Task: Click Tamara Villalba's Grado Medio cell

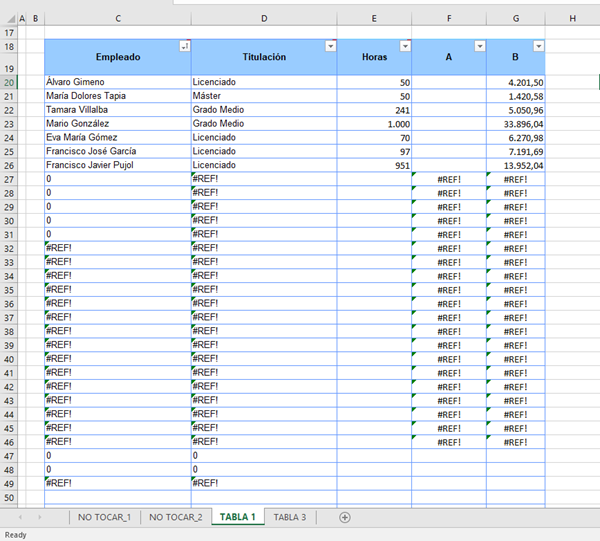Action: pyautogui.click(x=264, y=110)
